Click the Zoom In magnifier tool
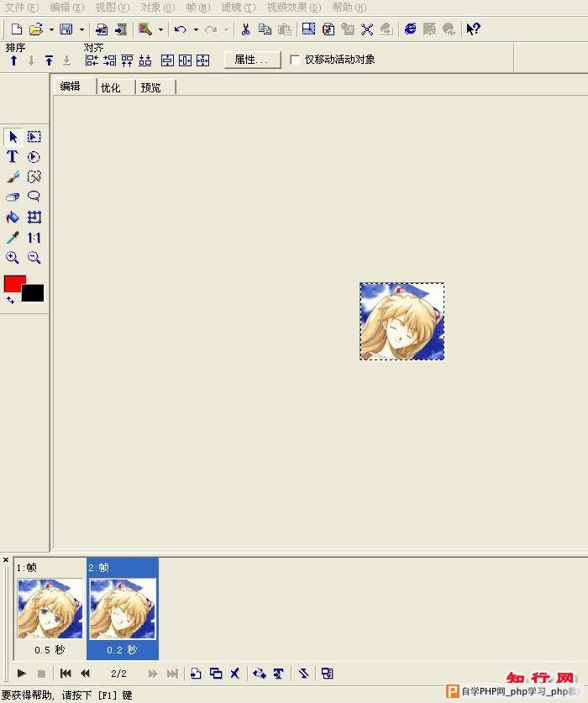The image size is (588, 703). [13, 258]
